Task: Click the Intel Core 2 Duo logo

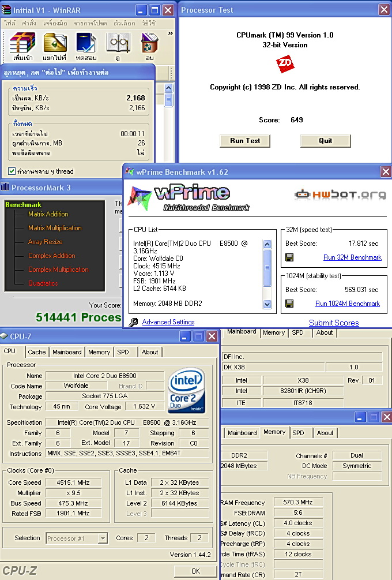Action: point(187,390)
